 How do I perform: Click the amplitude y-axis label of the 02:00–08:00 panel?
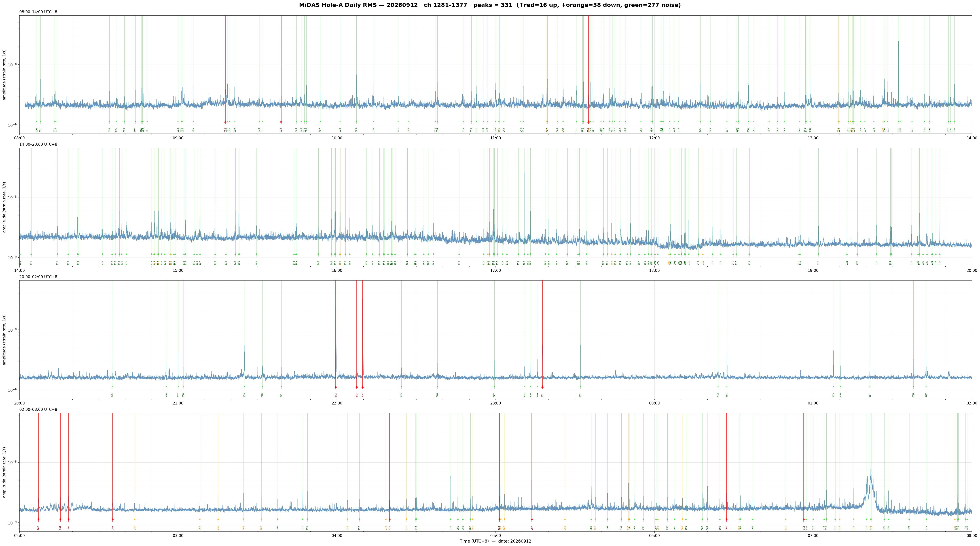5,472
